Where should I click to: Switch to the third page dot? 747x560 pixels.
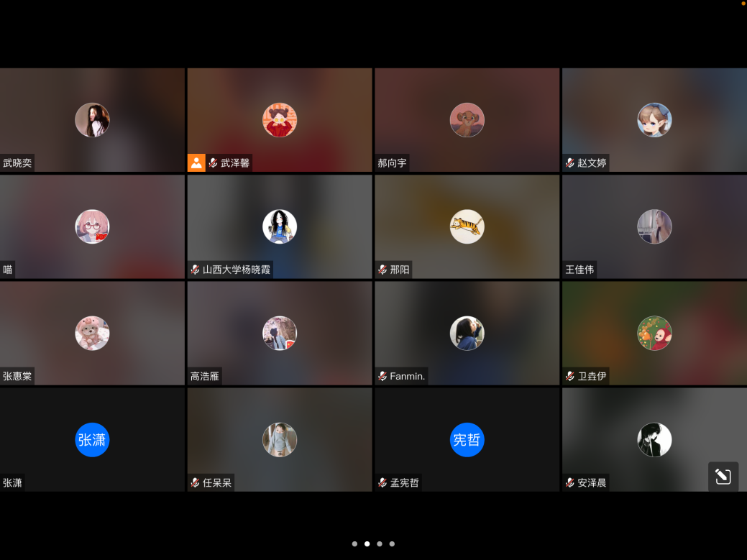pyautogui.click(x=380, y=544)
